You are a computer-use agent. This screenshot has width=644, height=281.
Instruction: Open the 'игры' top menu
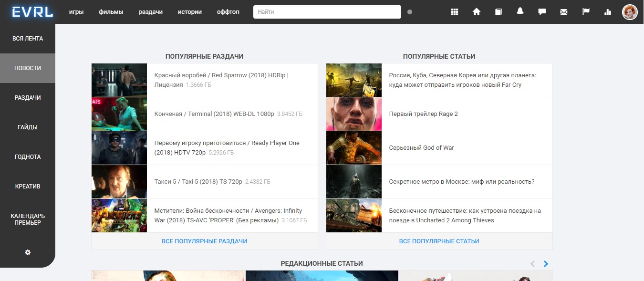(76, 12)
